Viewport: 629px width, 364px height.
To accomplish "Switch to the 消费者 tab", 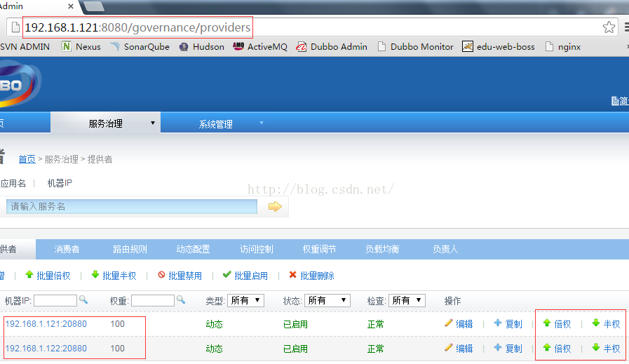I will (67, 249).
